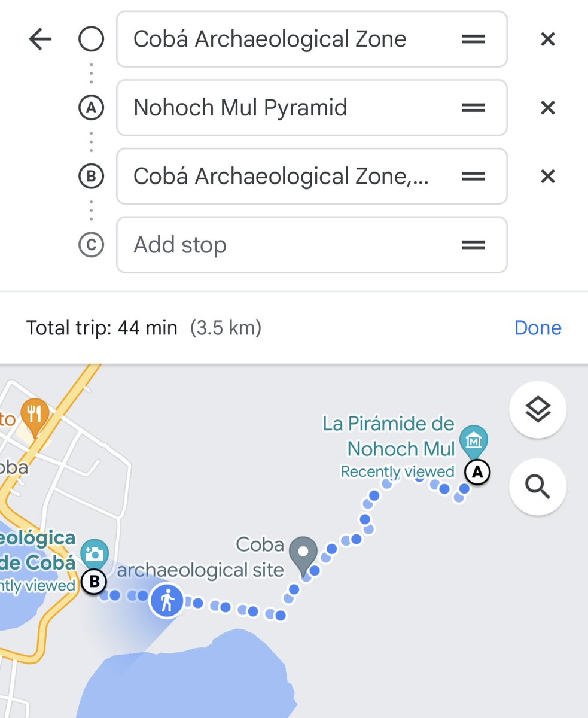Screen dimensions: 588x718
Task: Remove stop B from the route
Action: click(547, 177)
